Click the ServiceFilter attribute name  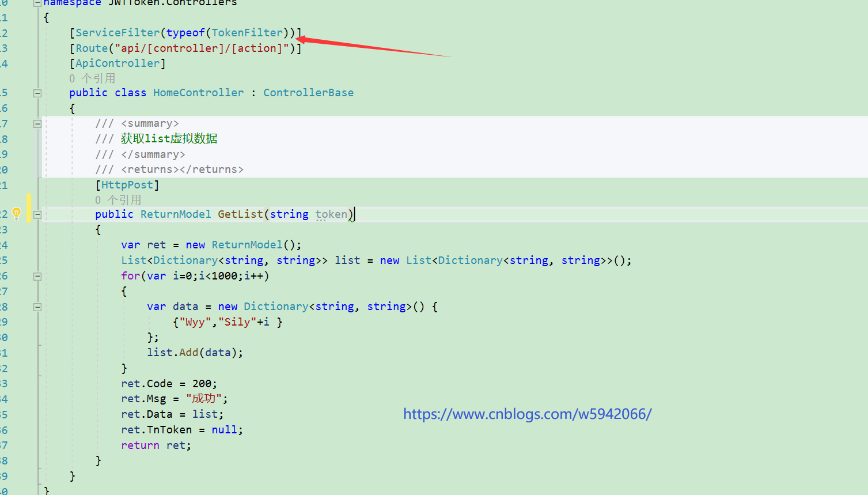click(117, 33)
